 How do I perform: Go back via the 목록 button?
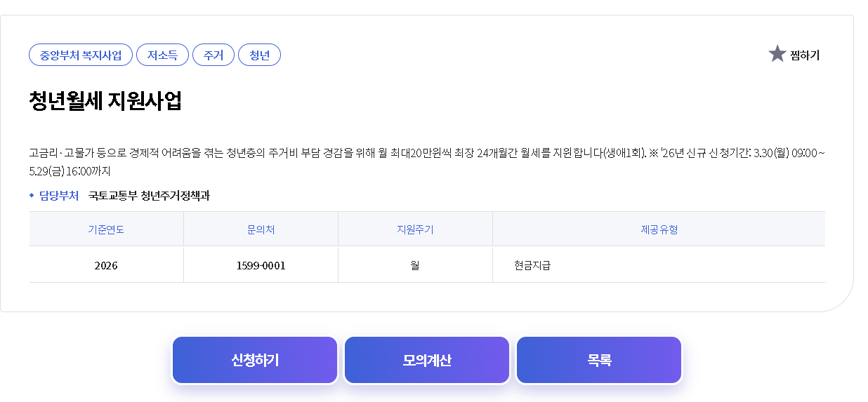point(599,360)
